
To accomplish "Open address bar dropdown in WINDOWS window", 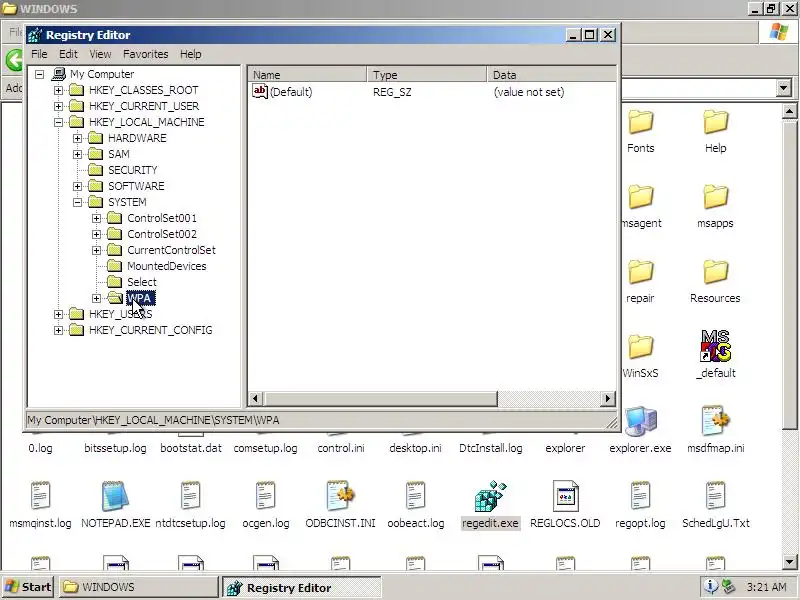I will point(784,88).
